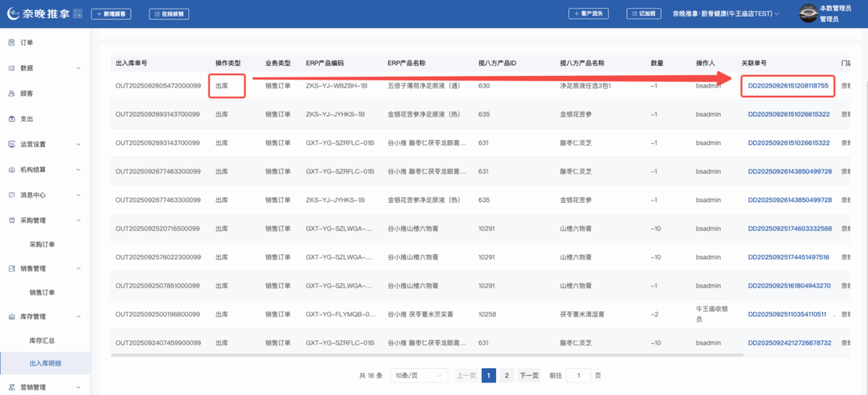Expand the 运营设置 menu chevron
Screen dimensions: 868x395
point(78,144)
